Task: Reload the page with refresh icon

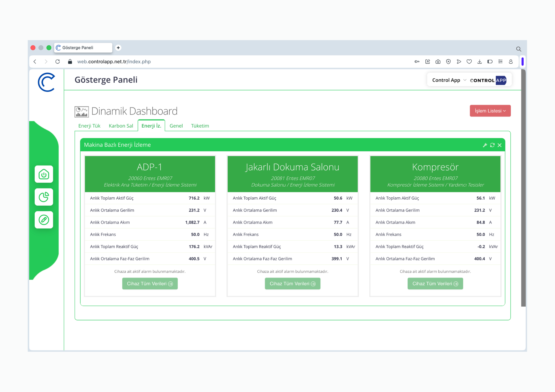Action: pos(57,62)
